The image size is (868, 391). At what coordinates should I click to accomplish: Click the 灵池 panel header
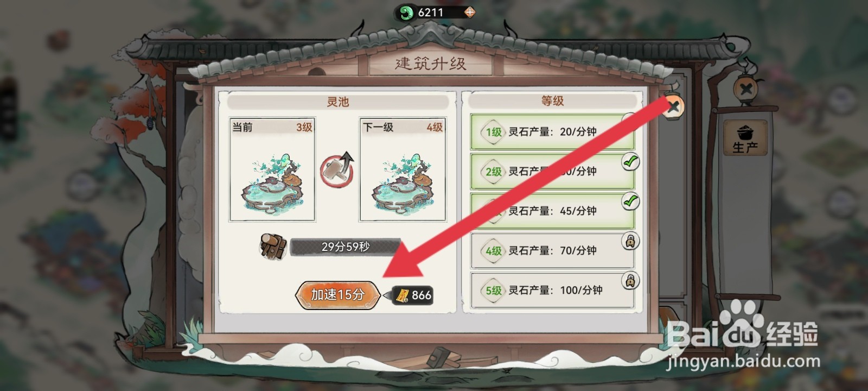[337, 102]
